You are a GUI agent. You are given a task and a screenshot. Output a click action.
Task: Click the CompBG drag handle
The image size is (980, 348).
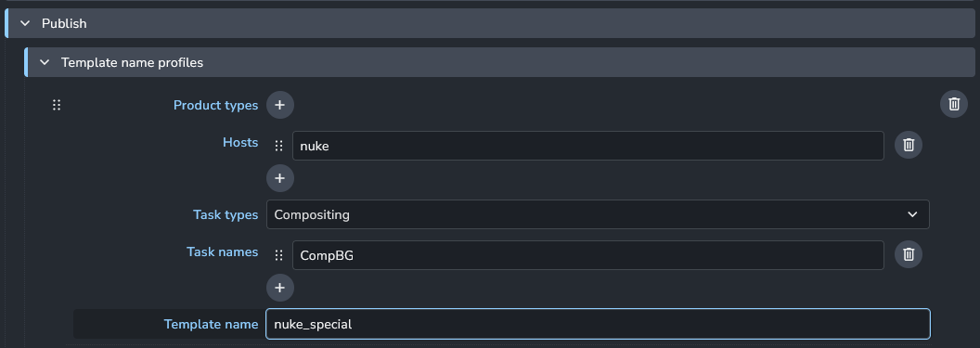coord(279,255)
